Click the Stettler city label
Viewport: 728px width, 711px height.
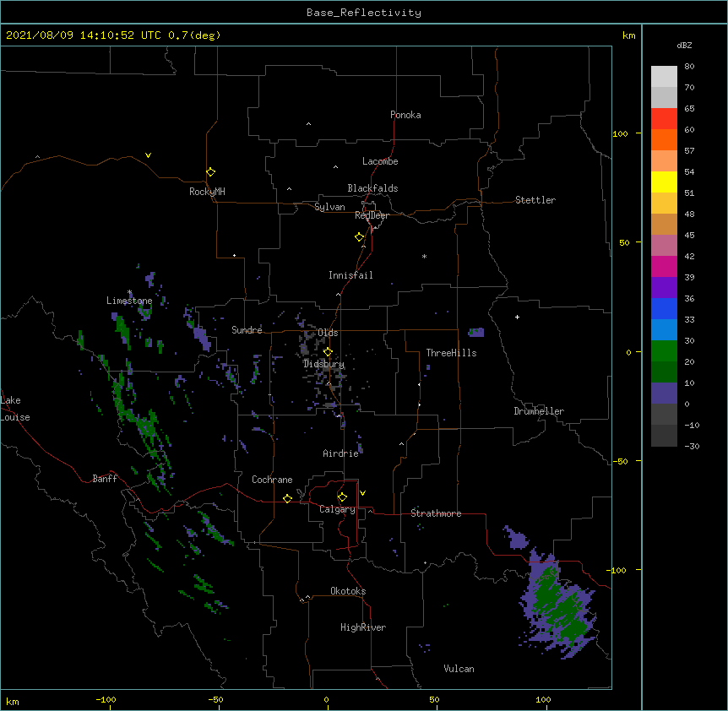click(x=535, y=200)
